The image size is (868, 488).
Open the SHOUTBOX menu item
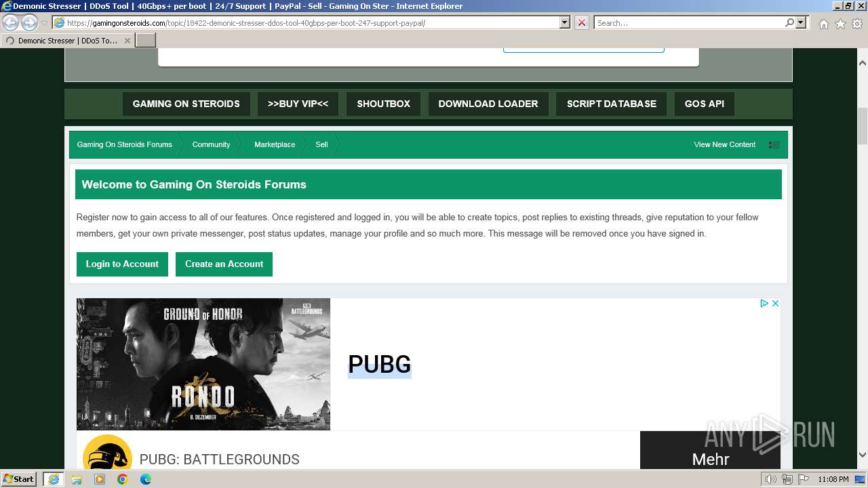click(383, 104)
